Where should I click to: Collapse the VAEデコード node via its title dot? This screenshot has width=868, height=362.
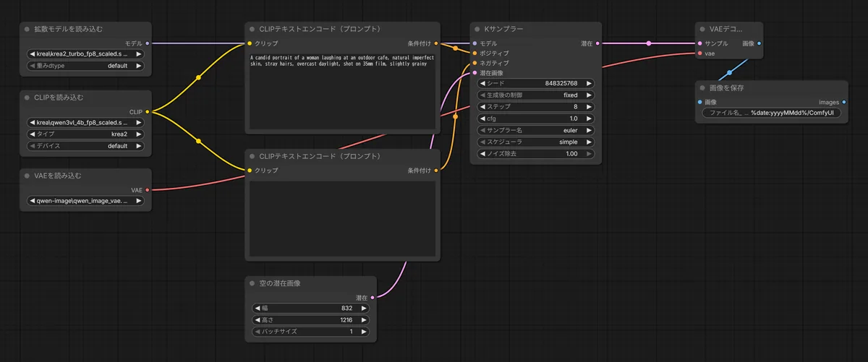click(702, 29)
